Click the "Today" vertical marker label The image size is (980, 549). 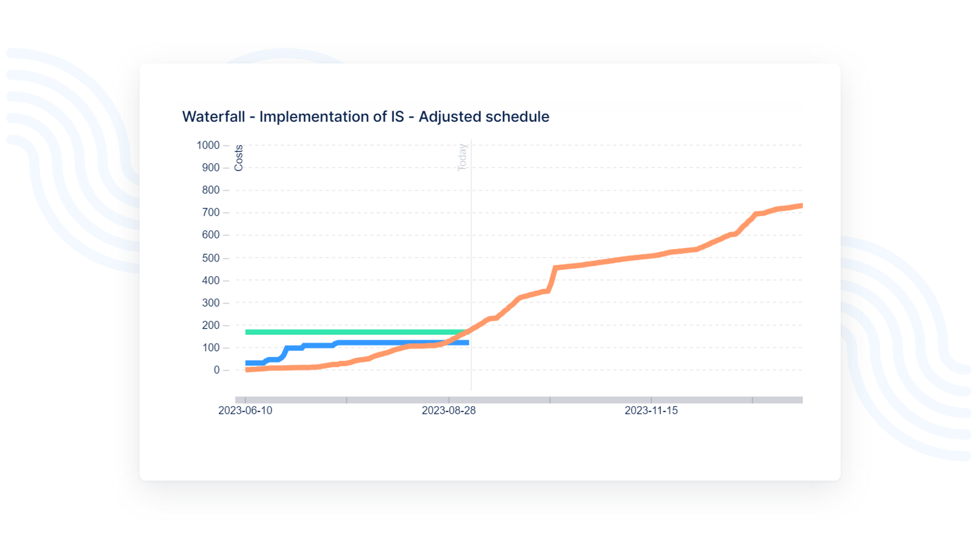pos(462,157)
